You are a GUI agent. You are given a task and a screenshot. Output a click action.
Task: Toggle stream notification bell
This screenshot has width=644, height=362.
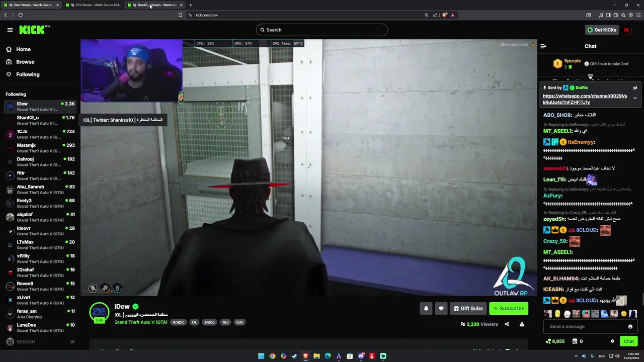[x=426, y=308]
